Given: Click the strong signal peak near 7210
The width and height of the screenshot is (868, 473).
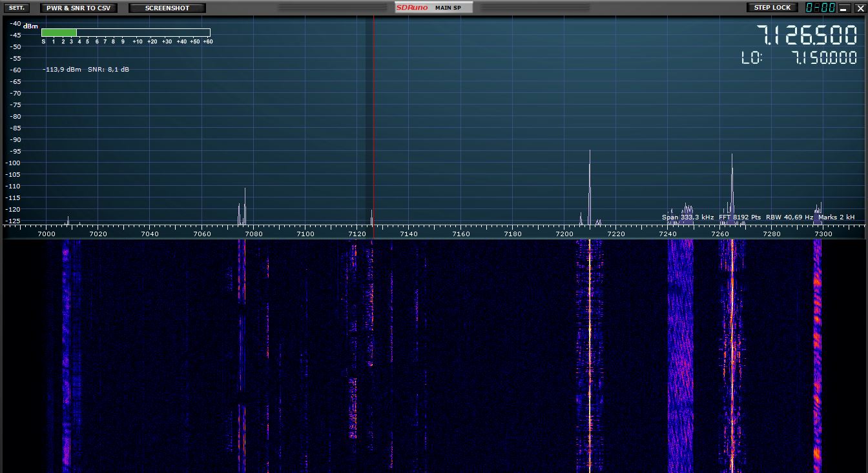Looking at the screenshot, I should point(590,187).
